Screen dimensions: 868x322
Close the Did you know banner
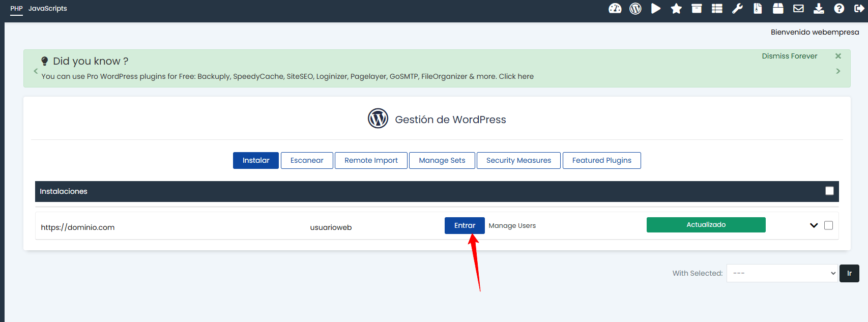pos(838,56)
